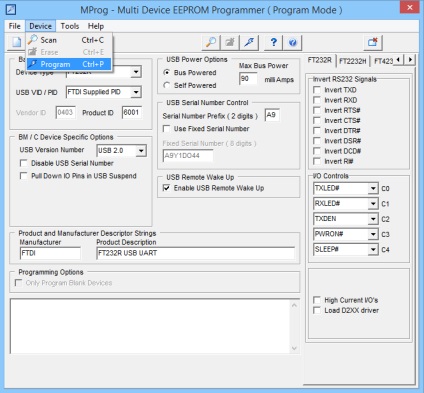
Task: Expand the USB Version Number dropdown
Action: (x=141, y=151)
